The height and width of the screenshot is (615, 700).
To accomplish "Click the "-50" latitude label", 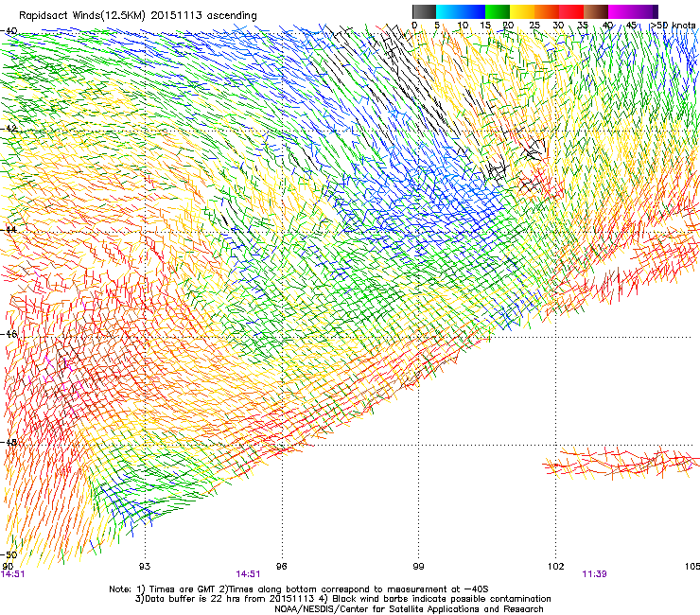I will (x=9, y=554).
